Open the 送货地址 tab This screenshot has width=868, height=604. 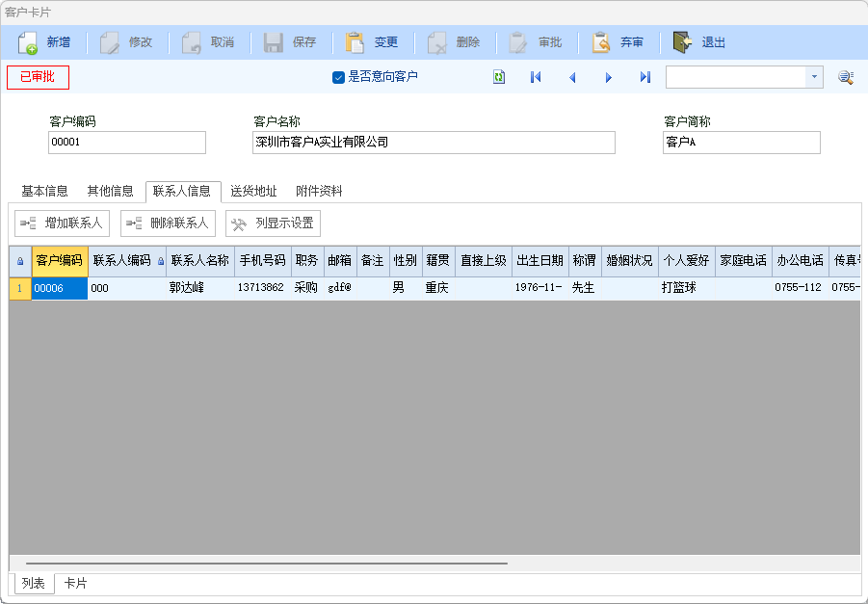coord(253,192)
